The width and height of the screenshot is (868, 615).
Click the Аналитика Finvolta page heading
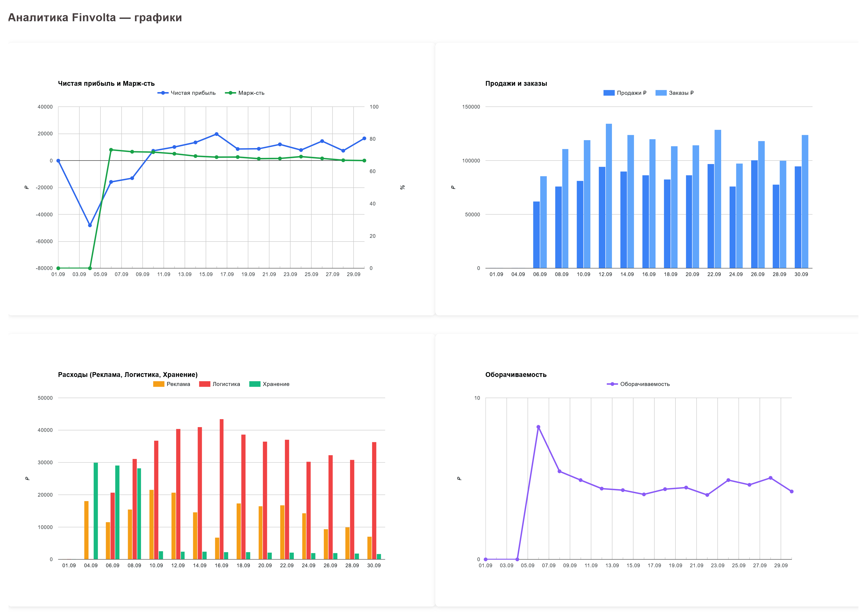[x=95, y=18]
